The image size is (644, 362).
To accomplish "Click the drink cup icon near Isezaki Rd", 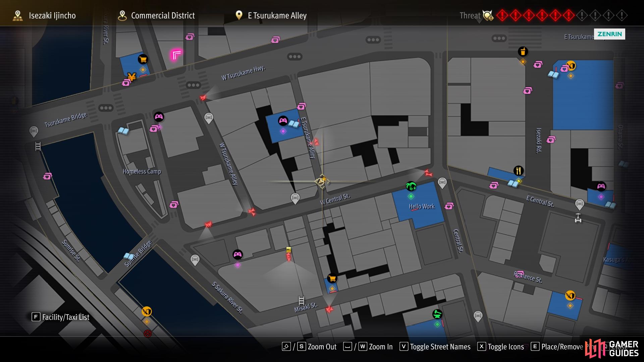I will (x=523, y=52).
